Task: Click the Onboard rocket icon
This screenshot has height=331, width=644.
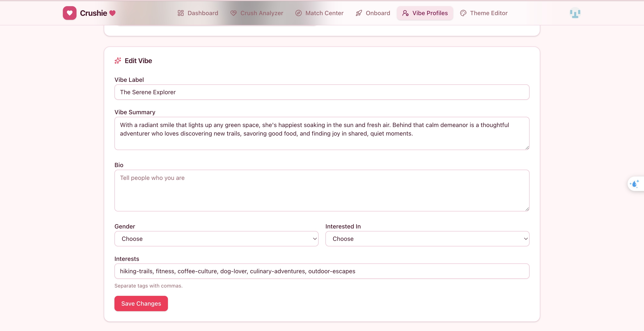Action: point(359,13)
